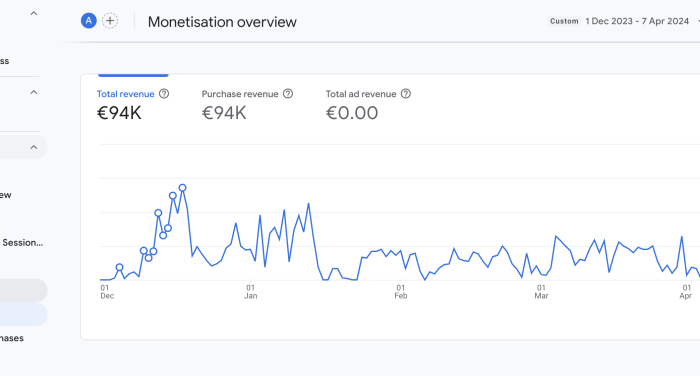
Task: Collapse the topmost sidebar section chevron
Action: coord(34,13)
